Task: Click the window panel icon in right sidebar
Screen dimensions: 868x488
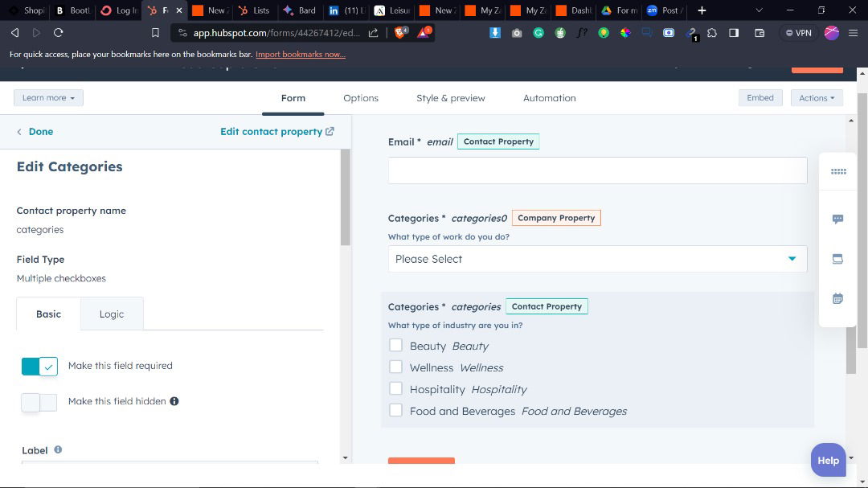Action: (x=837, y=259)
